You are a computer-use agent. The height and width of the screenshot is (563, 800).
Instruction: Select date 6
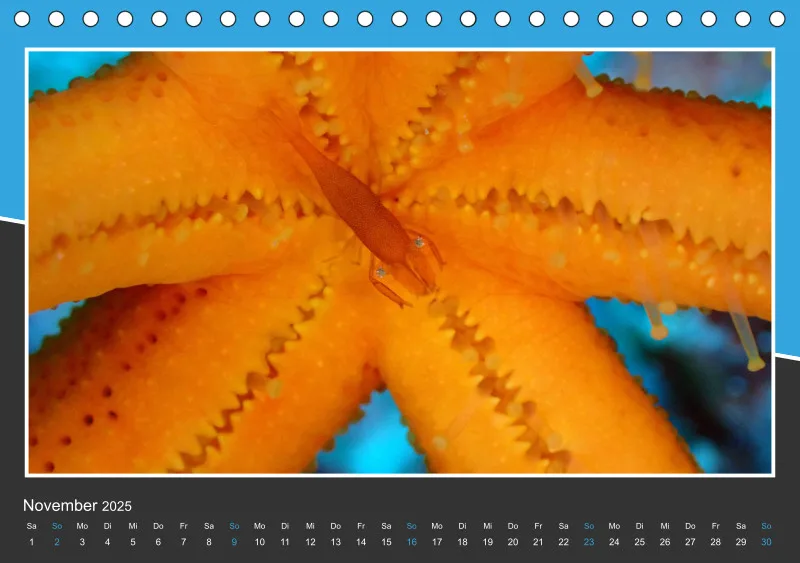pos(158,542)
